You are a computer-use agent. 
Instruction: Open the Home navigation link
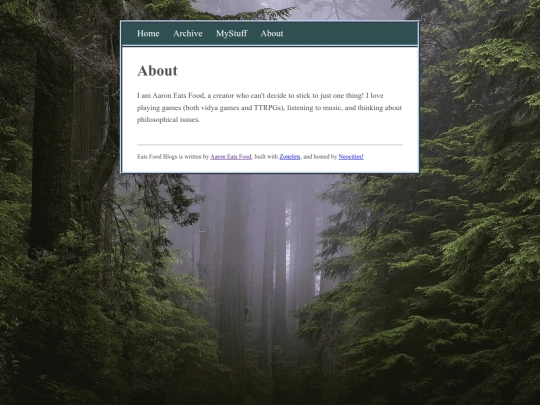[148, 33]
